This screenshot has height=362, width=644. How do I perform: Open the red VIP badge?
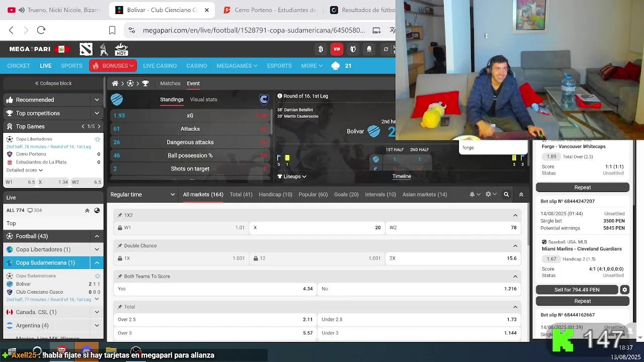[x=337, y=49]
